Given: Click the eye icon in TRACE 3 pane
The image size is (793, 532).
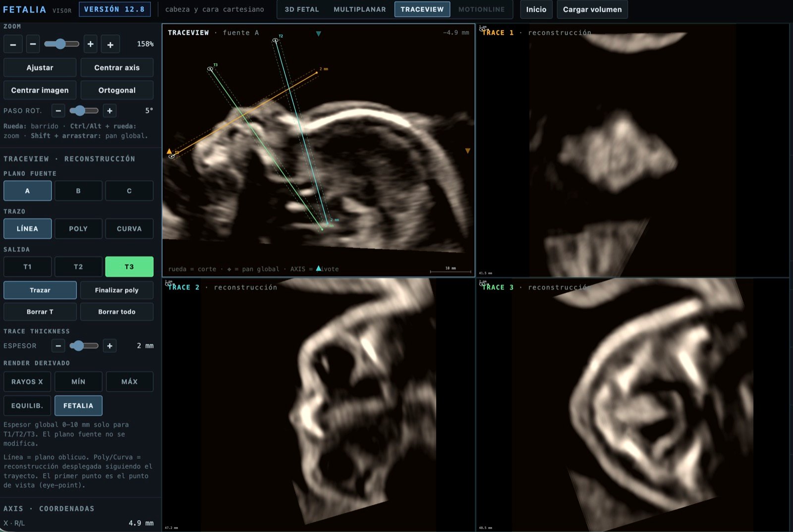Looking at the screenshot, I should coord(483,284).
